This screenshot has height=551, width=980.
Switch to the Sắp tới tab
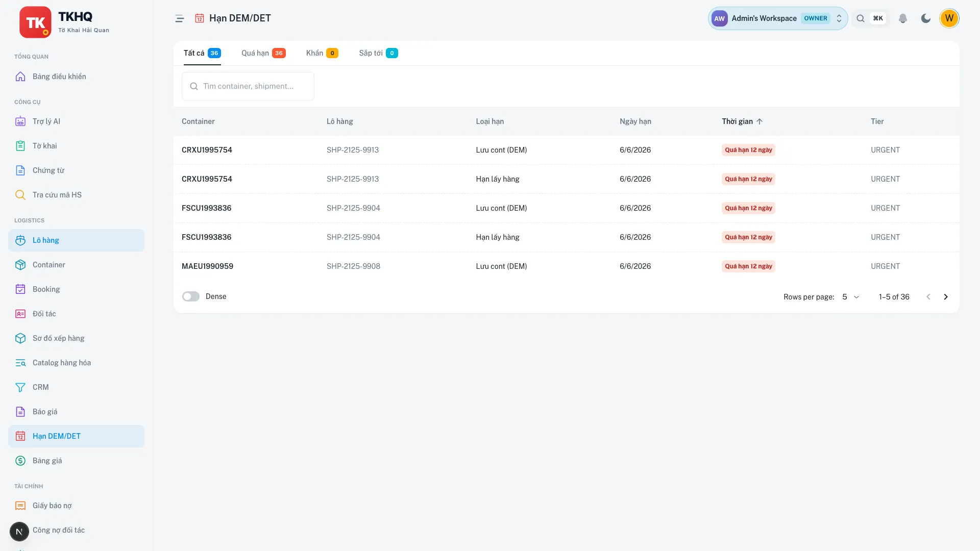tap(378, 53)
